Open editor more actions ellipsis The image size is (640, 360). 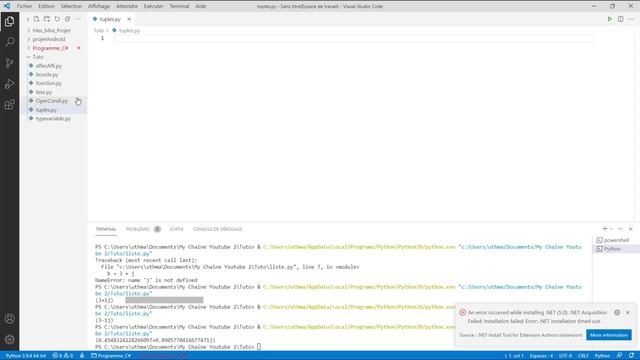(631, 19)
